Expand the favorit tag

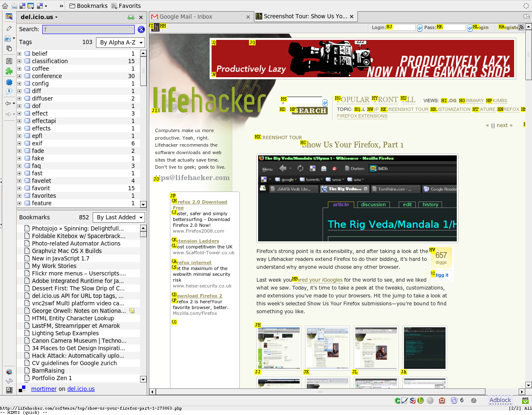(19, 188)
